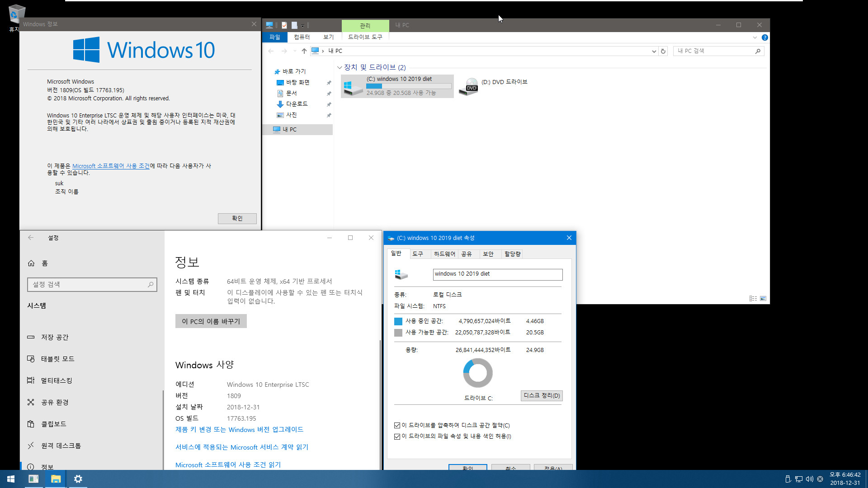
Task: Open the Recycle Bin desktop icon
Action: [16, 14]
